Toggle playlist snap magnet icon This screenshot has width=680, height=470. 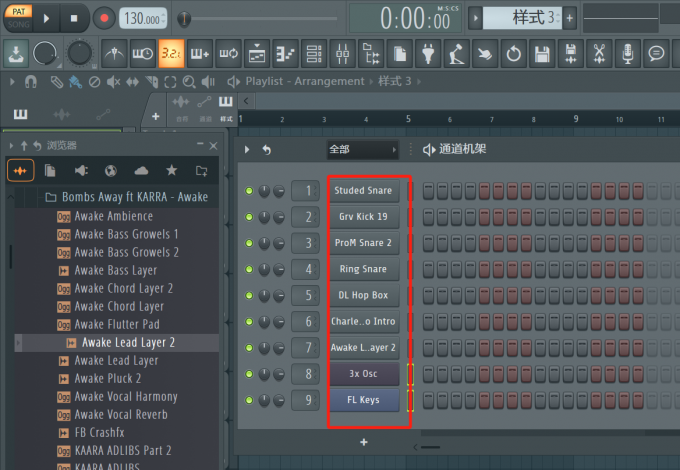click(x=31, y=82)
